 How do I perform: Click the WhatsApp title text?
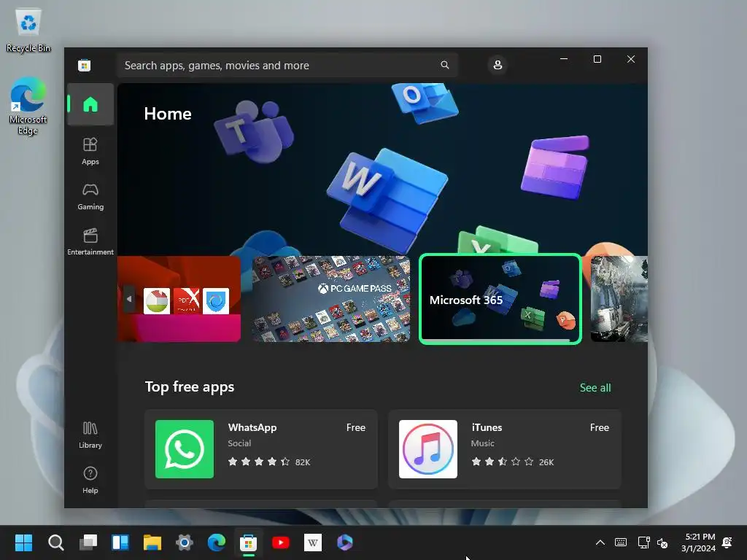(252, 427)
